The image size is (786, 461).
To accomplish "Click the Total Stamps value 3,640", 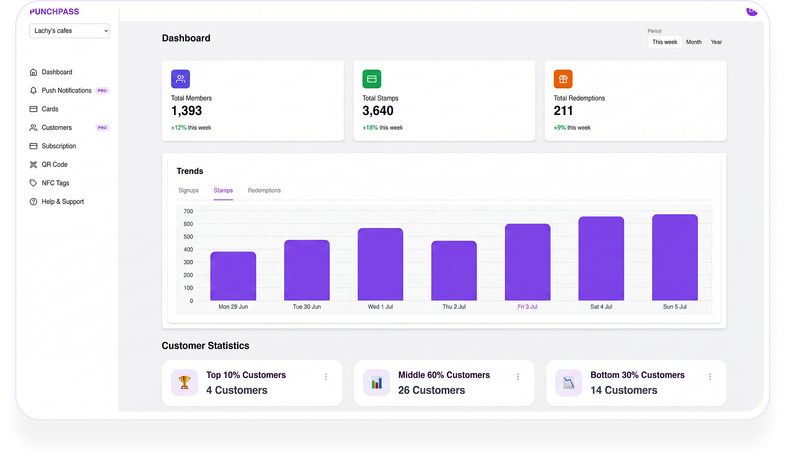I will point(378,111).
